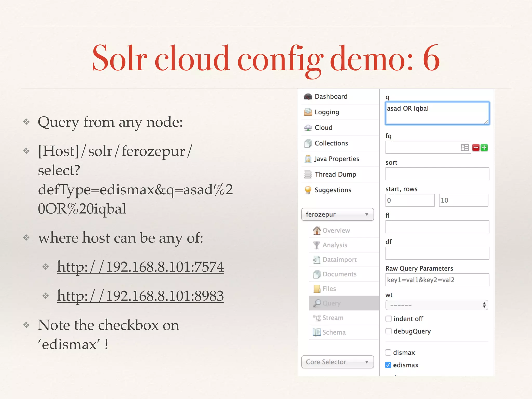Image resolution: width=532 pixels, height=399 pixels.
Task: Open the Thread Dump menu item
Action: [340, 175]
